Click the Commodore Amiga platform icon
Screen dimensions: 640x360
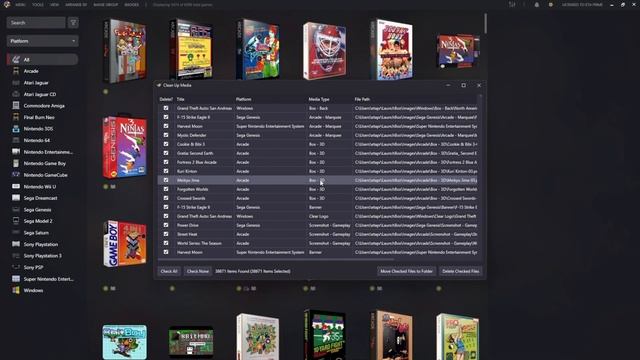click(16, 105)
